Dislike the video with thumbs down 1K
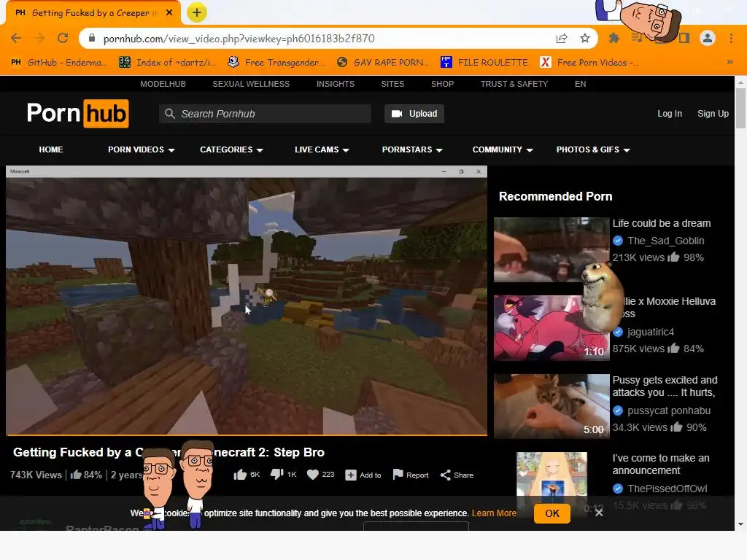This screenshot has height=560, width=747. (x=284, y=475)
